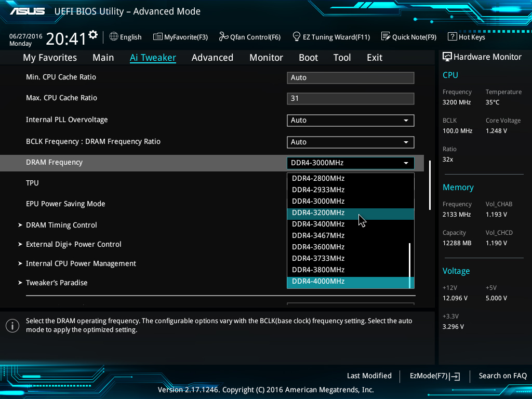Click the 1.248 V core voltage value
Image resolution: width=532 pixels, height=399 pixels.
496,131
